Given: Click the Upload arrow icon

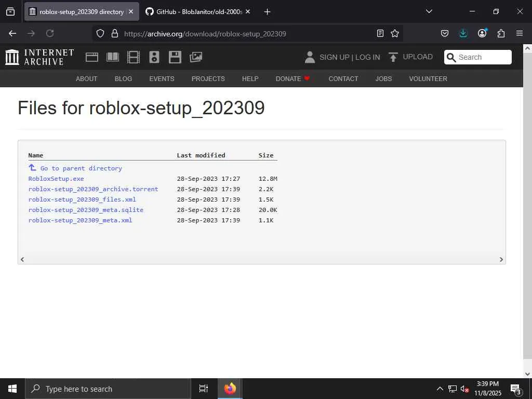Looking at the screenshot, I should click(x=393, y=57).
